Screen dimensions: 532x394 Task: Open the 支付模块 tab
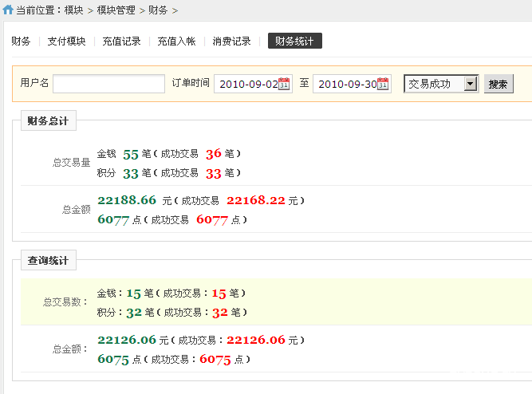click(x=65, y=41)
